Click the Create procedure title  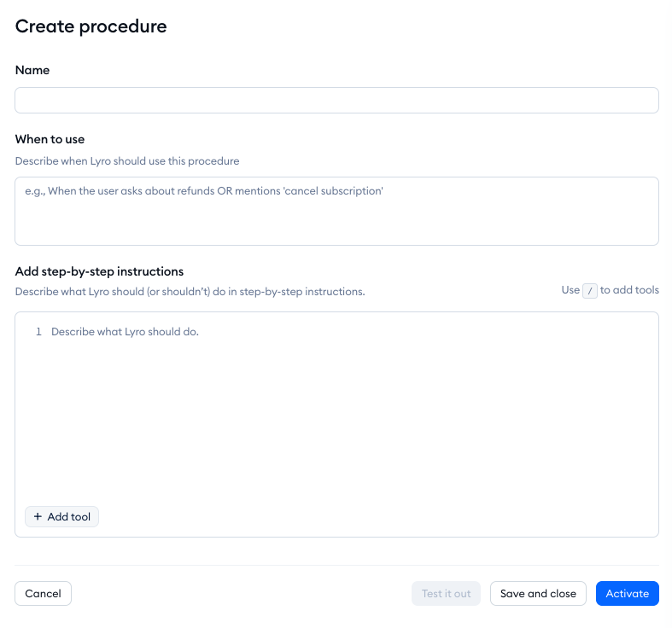coord(91,26)
